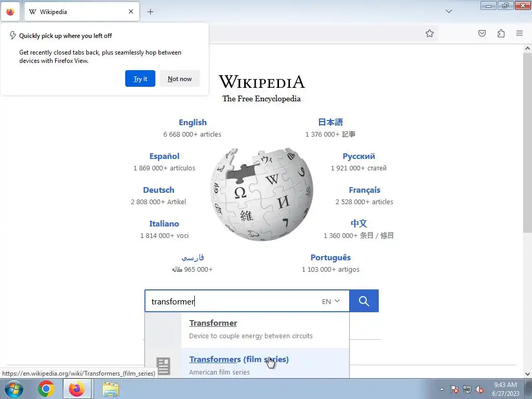Show hidden tray icons arrow
The width and height of the screenshot is (532, 399).
(x=442, y=389)
